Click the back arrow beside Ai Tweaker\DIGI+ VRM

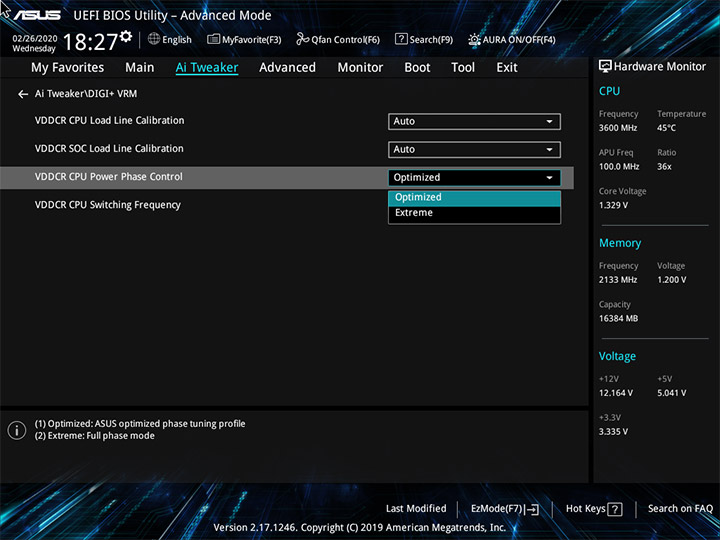(x=23, y=94)
